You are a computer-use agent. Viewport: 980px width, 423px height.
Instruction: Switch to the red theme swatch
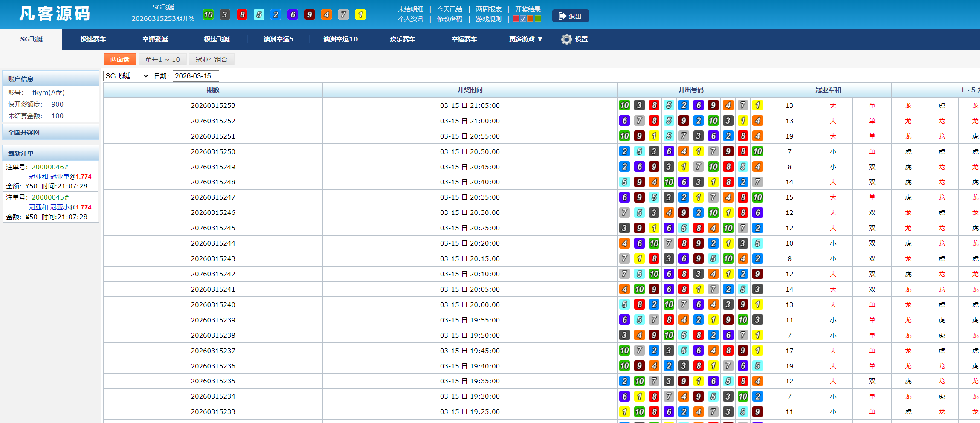516,19
